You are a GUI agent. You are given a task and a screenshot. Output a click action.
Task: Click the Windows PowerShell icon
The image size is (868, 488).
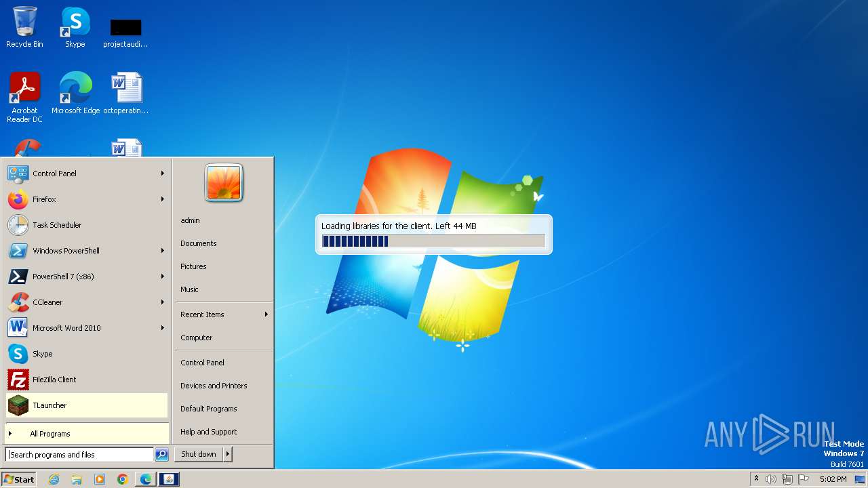click(18, 251)
